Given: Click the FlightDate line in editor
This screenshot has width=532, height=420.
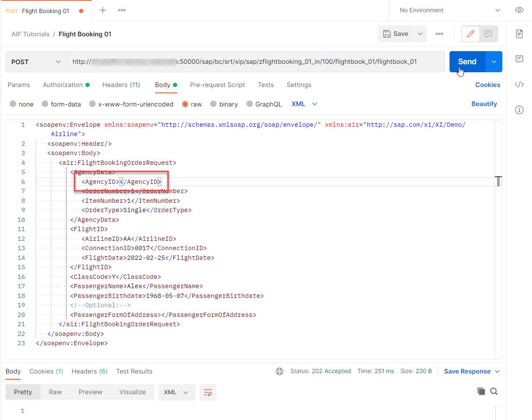Looking at the screenshot, I should click(148, 258).
